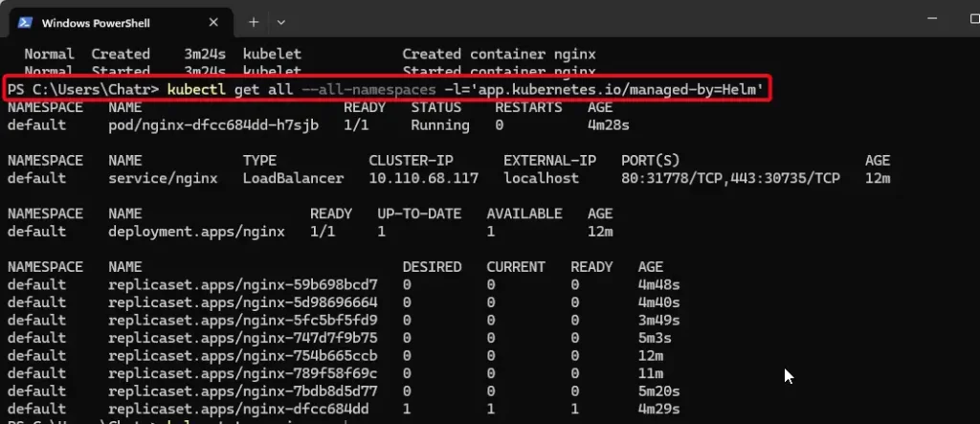This screenshot has width=980, height=424.
Task: Click ports 80:31778/TCP,443:30735/TCP
Action: pyautogui.click(x=730, y=178)
